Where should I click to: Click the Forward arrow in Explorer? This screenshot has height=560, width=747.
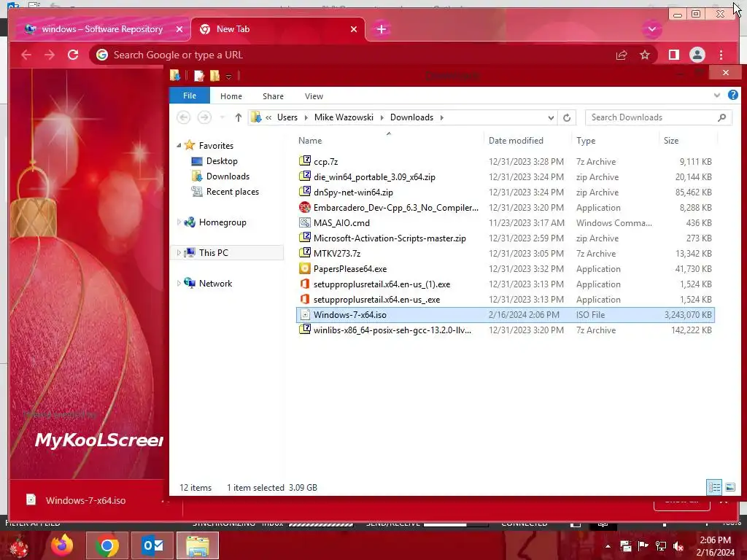[204, 117]
